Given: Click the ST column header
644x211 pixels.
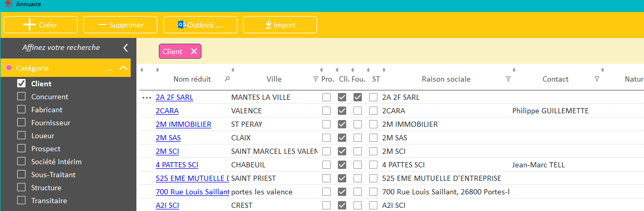Looking at the screenshot, I should coord(376,79).
